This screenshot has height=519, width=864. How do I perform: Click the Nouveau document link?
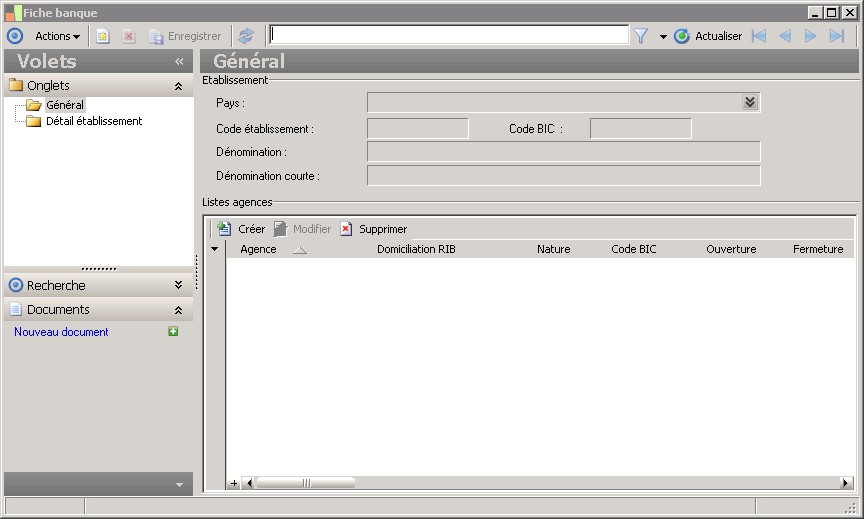[x=61, y=332]
